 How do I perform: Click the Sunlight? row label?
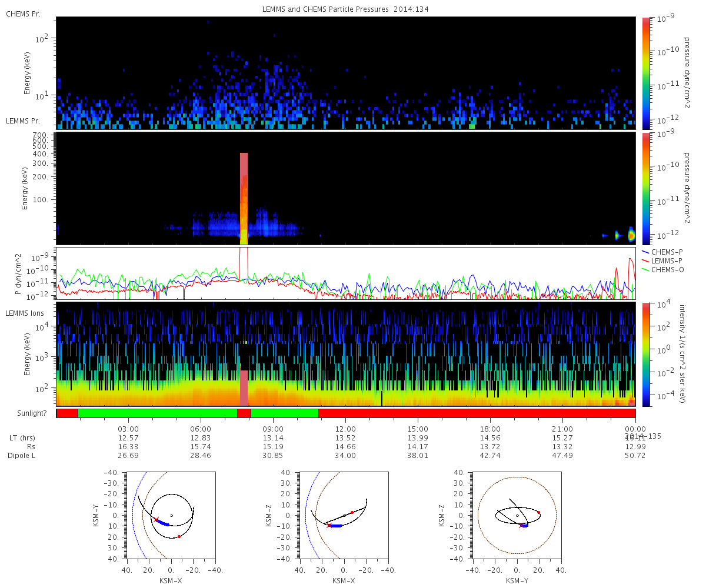click(28, 414)
